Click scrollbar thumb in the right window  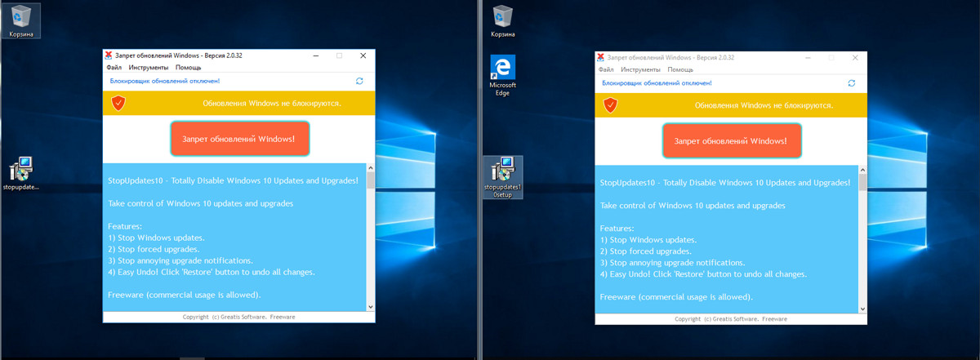pyautogui.click(x=862, y=183)
